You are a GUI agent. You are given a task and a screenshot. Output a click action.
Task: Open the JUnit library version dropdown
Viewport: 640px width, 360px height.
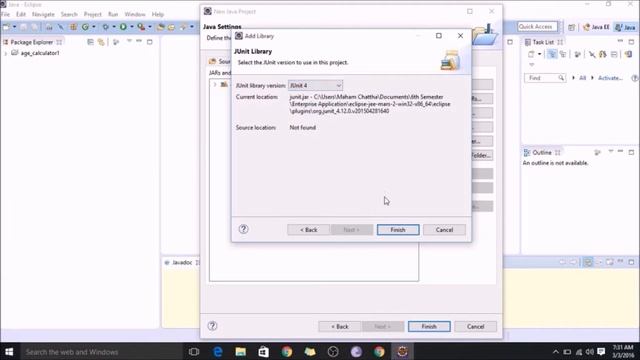315,85
